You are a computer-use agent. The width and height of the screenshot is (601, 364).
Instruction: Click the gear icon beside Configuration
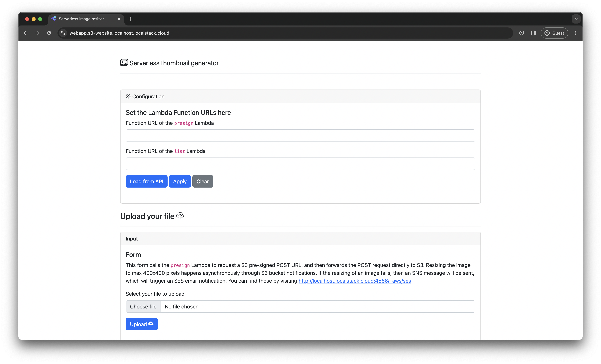coord(128,96)
